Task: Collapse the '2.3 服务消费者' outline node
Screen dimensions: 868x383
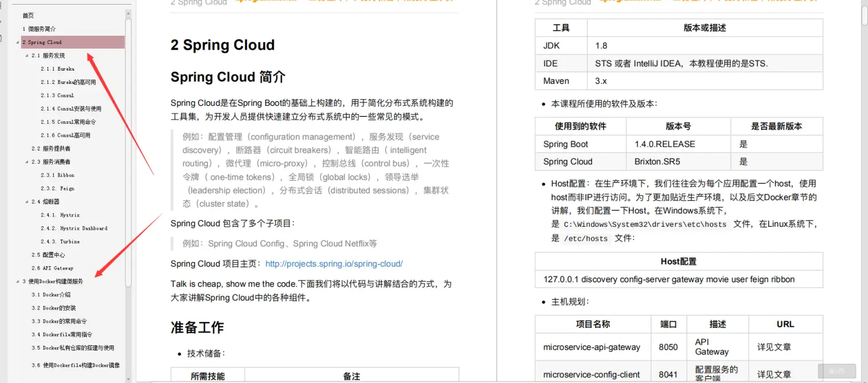Action: 27,162
